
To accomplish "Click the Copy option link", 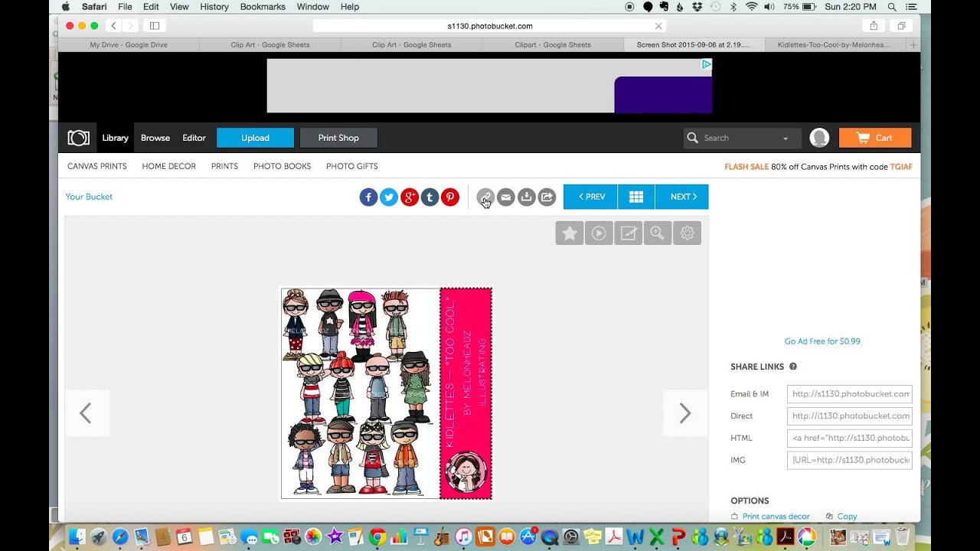I will 847,517.
